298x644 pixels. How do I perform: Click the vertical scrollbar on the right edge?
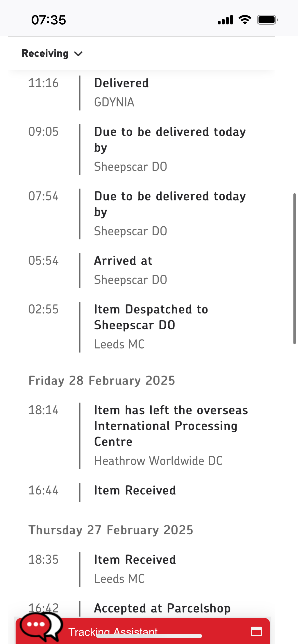294,269
